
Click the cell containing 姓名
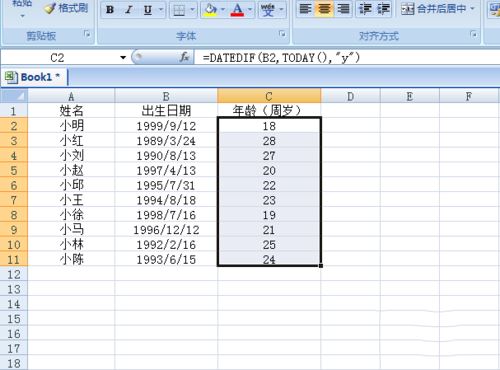tap(71, 111)
